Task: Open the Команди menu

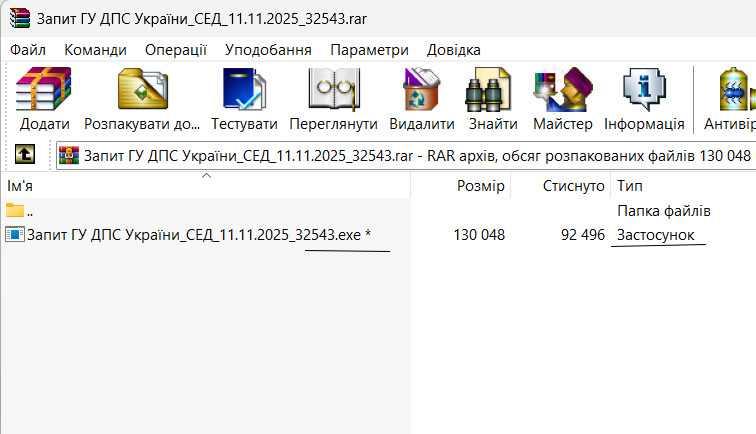Action: click(x=95, y=50)
